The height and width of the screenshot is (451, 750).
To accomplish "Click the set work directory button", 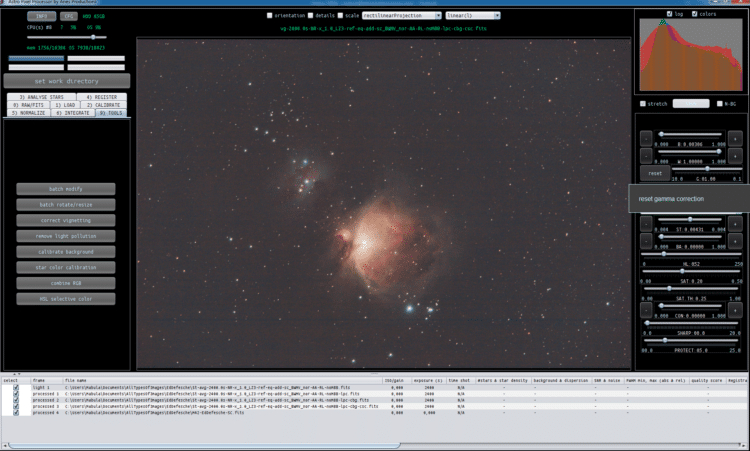I will pos(66,81).
